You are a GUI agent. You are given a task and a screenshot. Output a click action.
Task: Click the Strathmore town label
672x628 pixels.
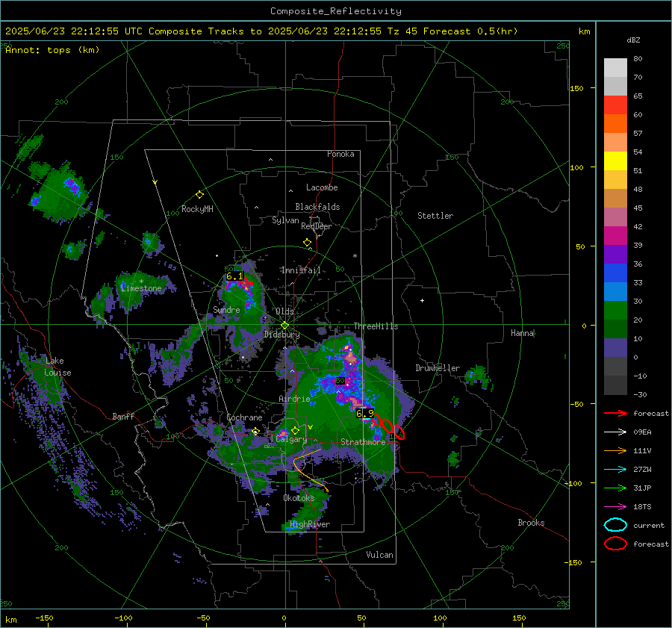(x=363, y=442)
